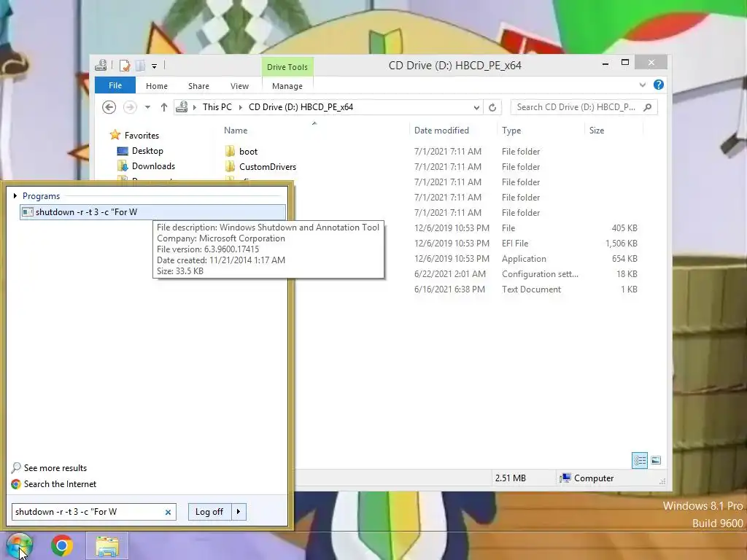Refresh the current folder

click(x=492, y=107)
